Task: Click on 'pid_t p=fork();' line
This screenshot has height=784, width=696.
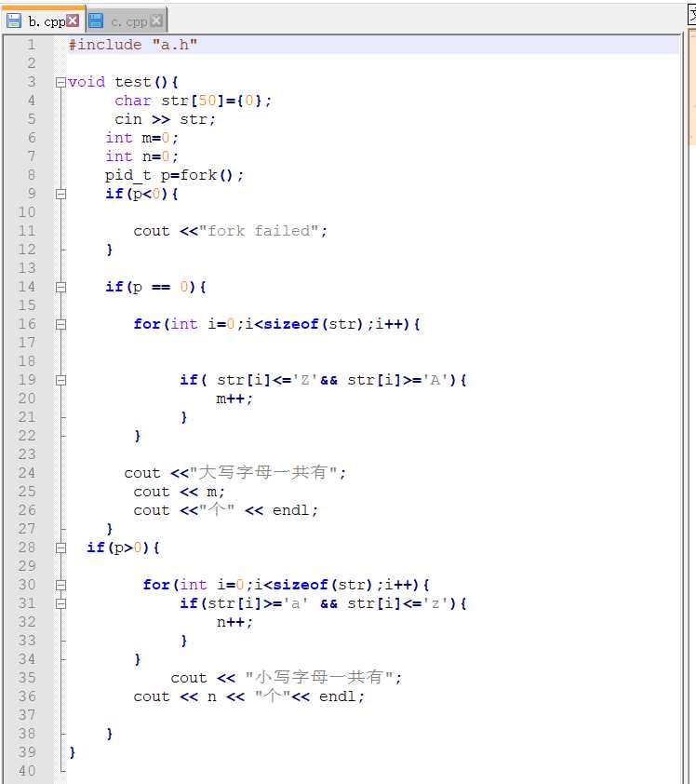Action: click(174, 175)
